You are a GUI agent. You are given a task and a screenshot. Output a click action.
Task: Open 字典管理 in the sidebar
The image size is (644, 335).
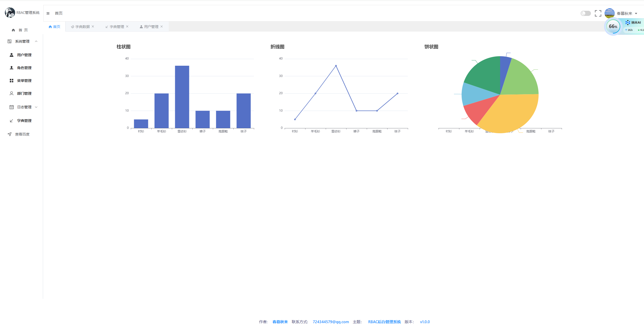pos(24,121)
